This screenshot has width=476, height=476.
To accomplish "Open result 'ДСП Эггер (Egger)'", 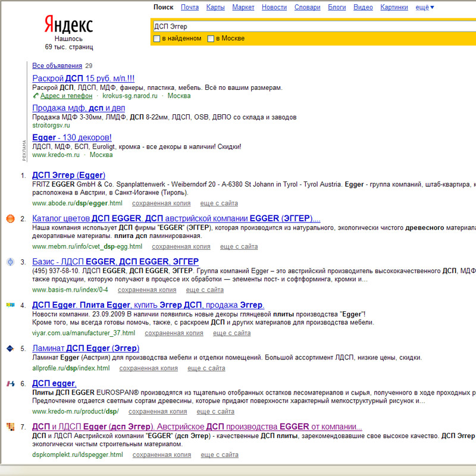I will coord(68,175).
